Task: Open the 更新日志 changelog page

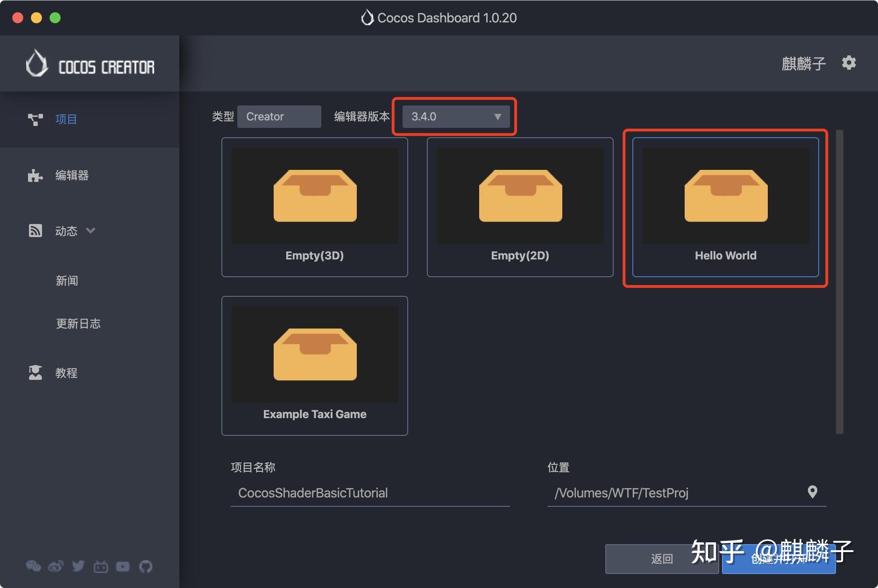Action: (78, 323)
